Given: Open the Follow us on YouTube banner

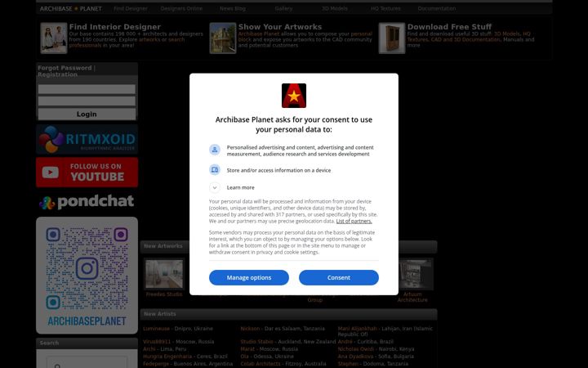Looking at the screenshot, I should (x=87, y=172).
